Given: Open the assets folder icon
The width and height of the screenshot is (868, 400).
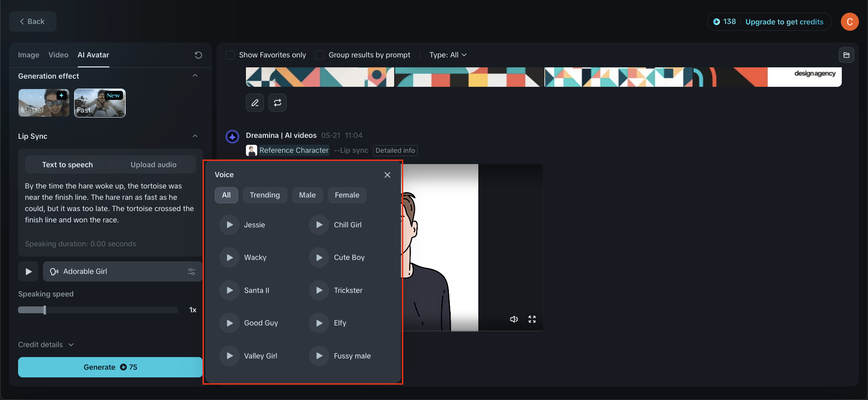Looking at the screenshot, I should point(846,55).
